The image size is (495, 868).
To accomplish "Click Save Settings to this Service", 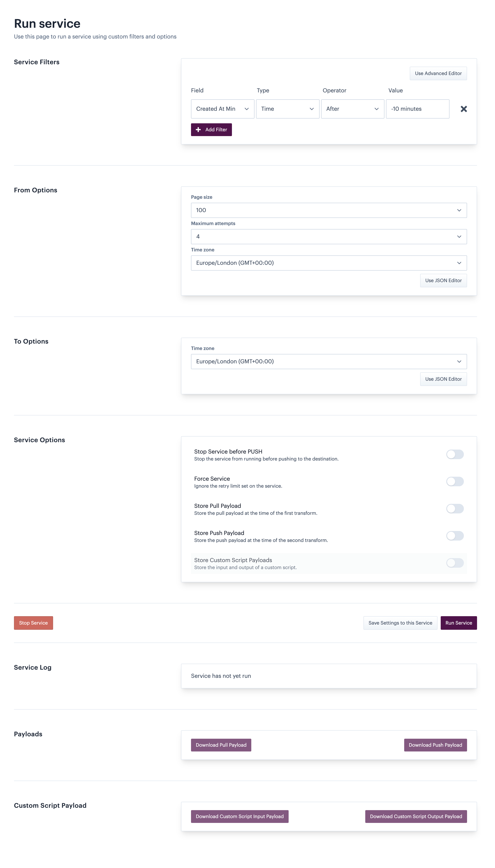I will pos(400,623).
